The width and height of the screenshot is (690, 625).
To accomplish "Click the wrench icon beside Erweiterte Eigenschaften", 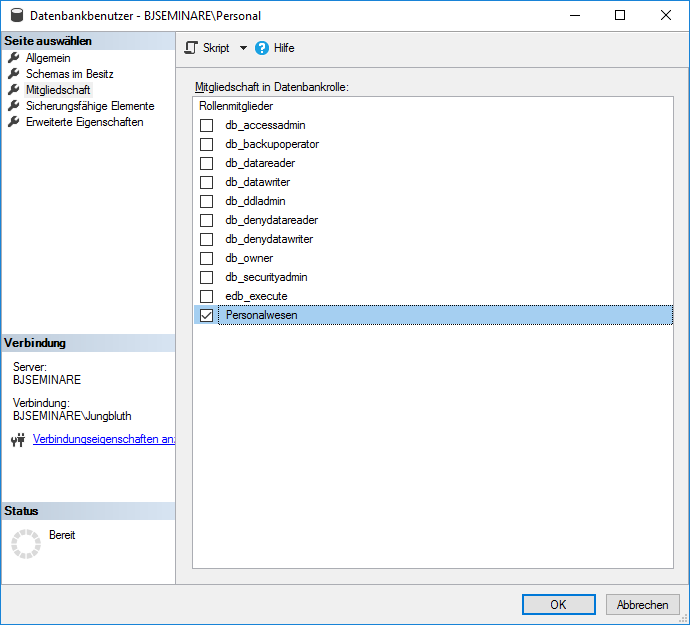I will (14, 122).
